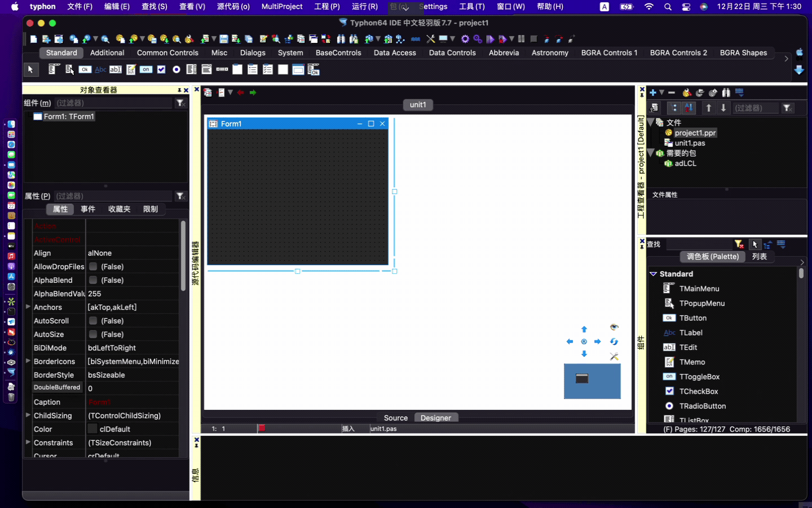Click the selection arrow pointer tool
Image resolution: width=812 pixels, height=508 pixels.
coord(30,69)
